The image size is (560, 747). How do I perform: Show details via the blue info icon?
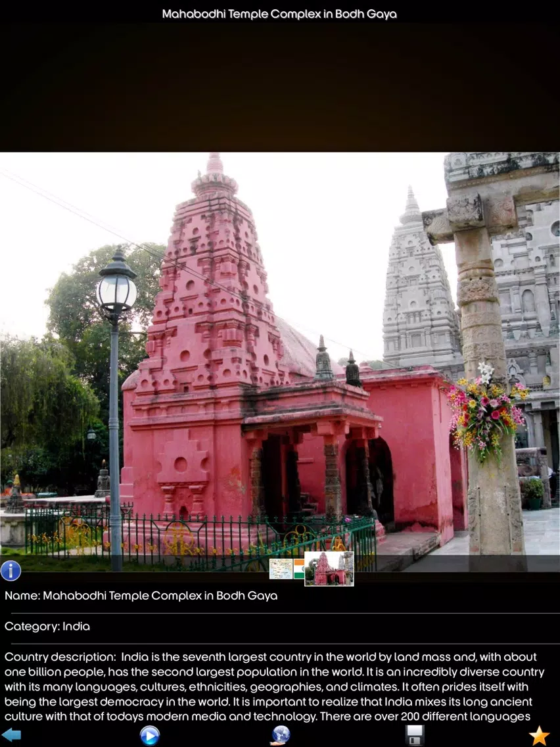coord(11,570)
